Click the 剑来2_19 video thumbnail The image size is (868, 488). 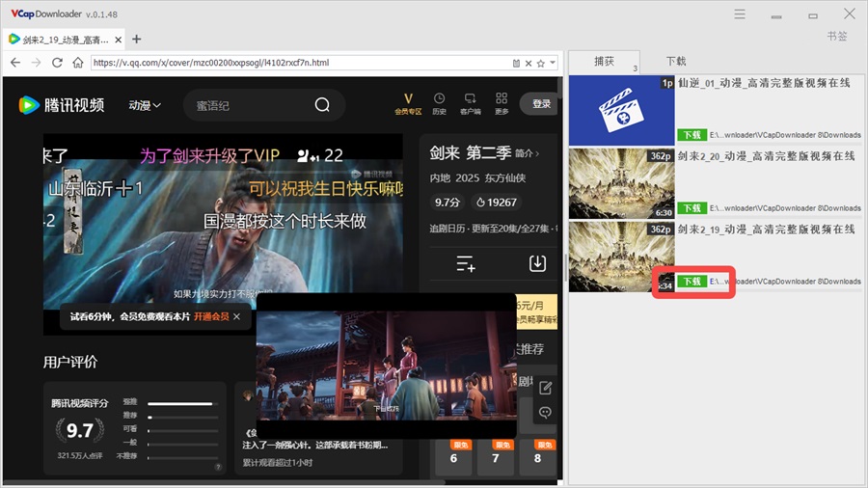(622, 257)
